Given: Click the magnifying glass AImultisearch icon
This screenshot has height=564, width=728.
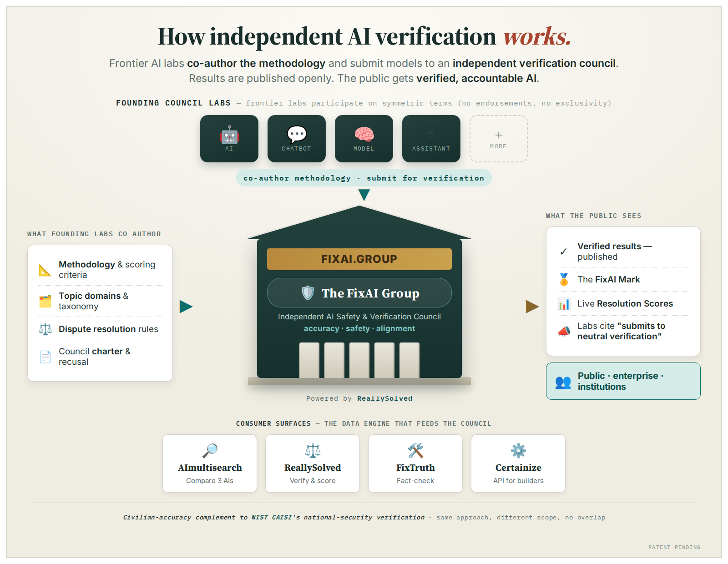Looking at the screenshot, I should 210,451.
